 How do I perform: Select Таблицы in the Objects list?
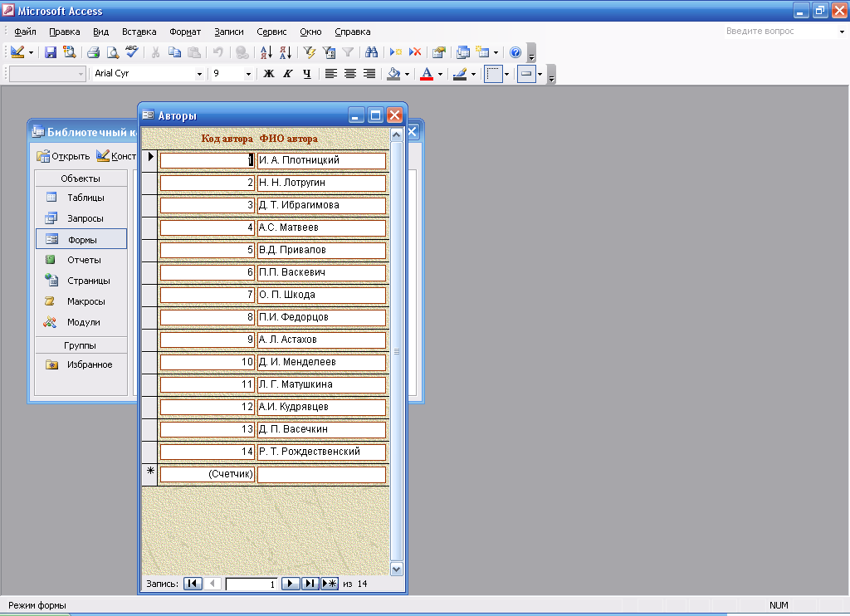tap(85, 198)
